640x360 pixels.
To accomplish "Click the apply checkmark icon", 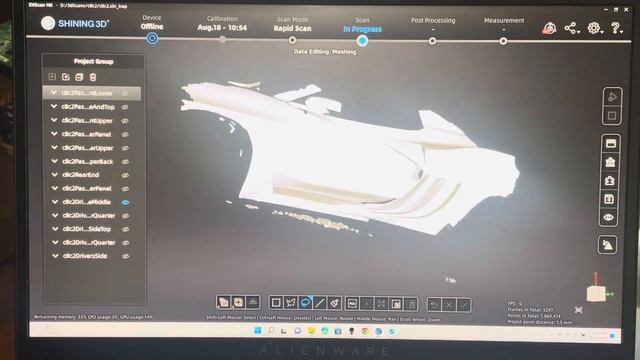I will click(464, 304).
